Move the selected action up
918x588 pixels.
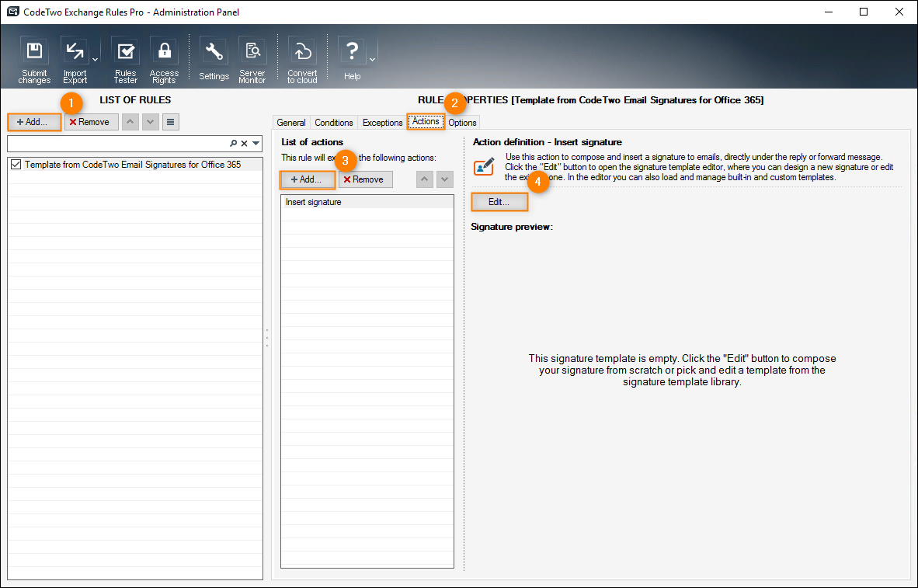pos(425,179)
